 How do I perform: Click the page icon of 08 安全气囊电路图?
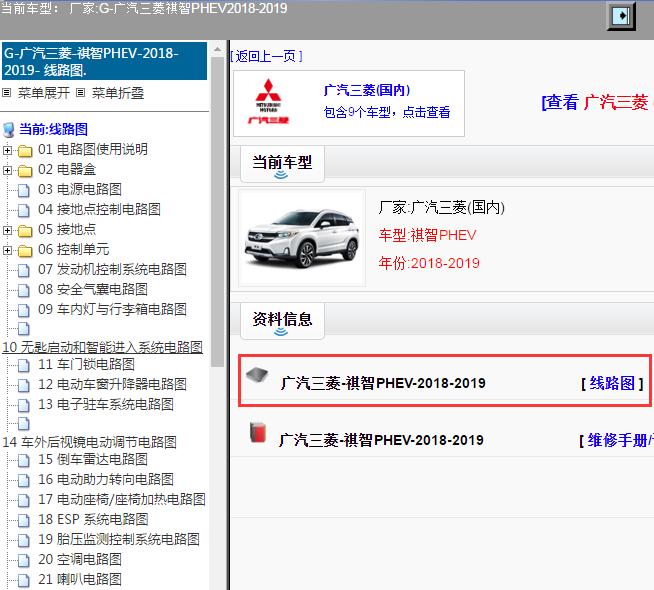[x=24, y=290]
